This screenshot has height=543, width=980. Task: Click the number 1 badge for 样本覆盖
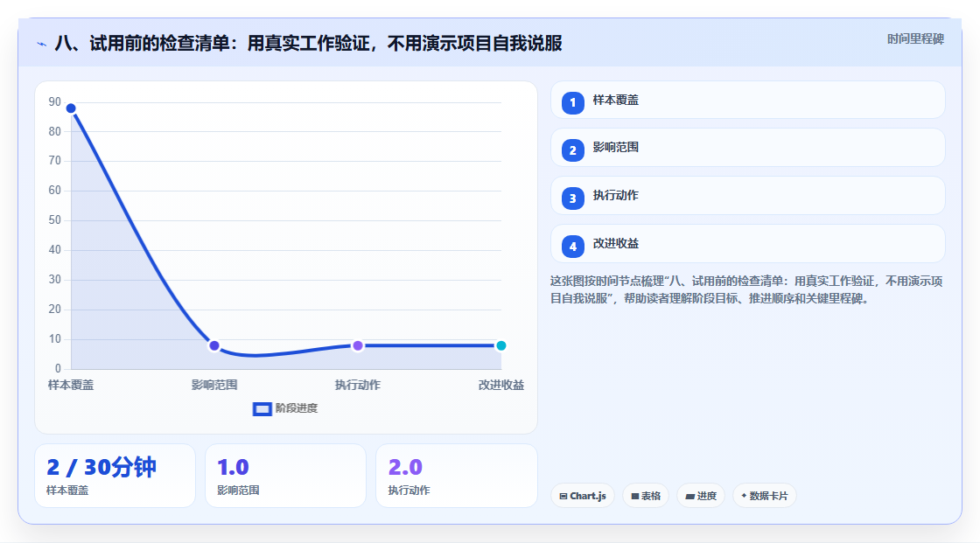point(572,103)
